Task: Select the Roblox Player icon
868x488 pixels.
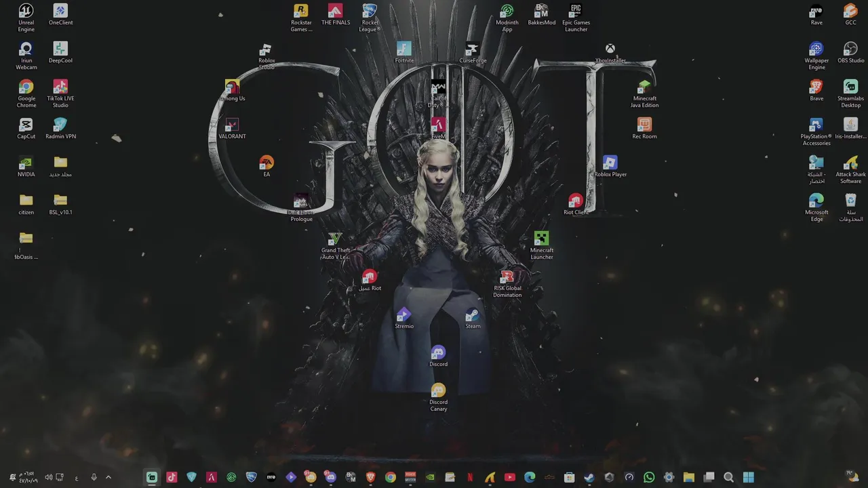Action: [x=610, y=166]
